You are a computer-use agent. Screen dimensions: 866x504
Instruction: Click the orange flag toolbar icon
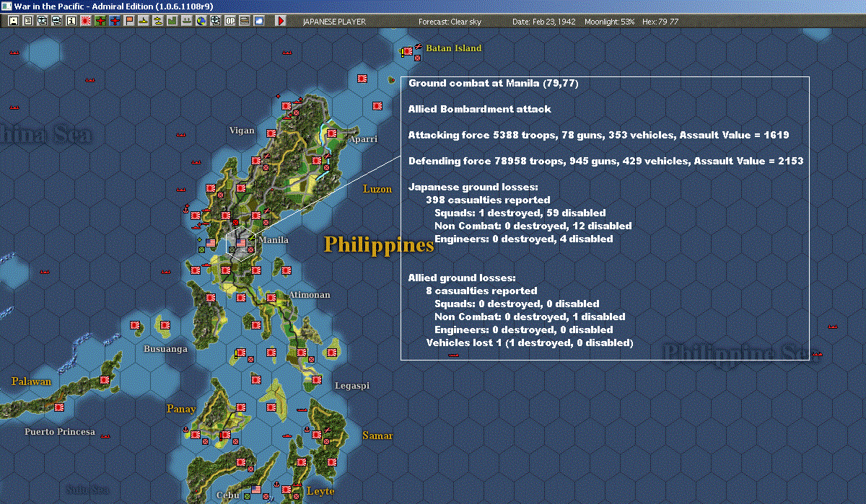click(128, 21)
